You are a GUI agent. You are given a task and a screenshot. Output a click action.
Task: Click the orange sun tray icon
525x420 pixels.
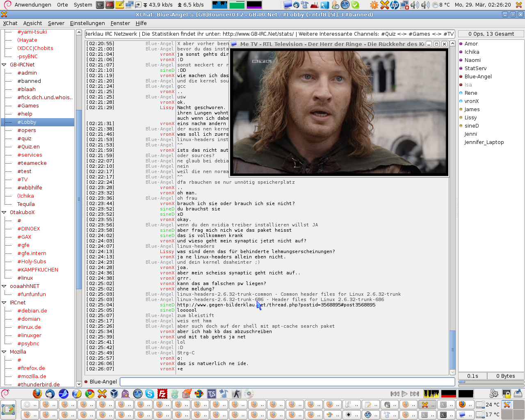(374, 5)
